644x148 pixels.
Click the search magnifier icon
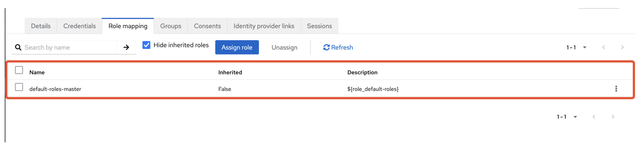18,47
